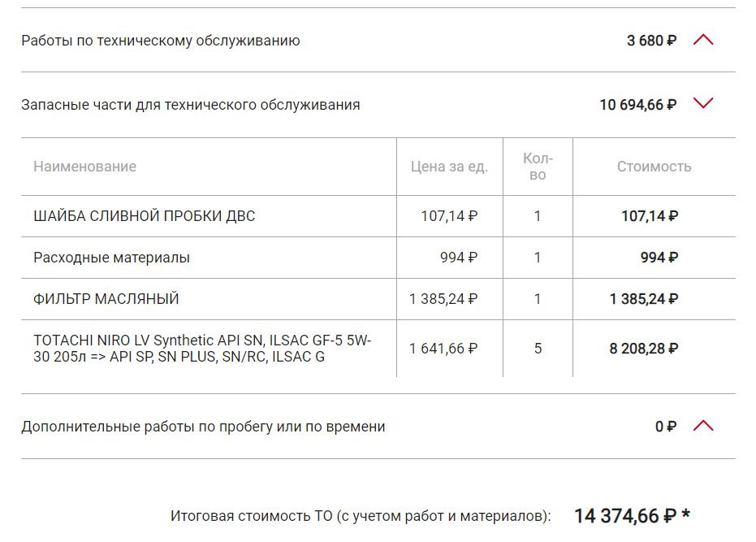Image resolution: width=756 pixels, height=542 pixels.
Task: Expand the maintenance works section chevron
Action: [x=703, y=40]
